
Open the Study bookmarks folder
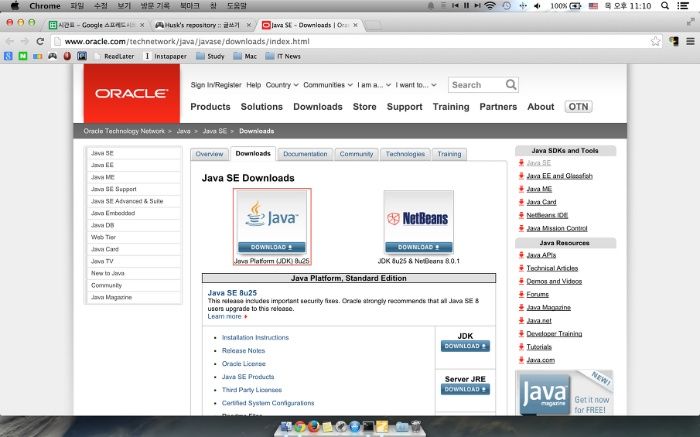[x=210, y=56]
